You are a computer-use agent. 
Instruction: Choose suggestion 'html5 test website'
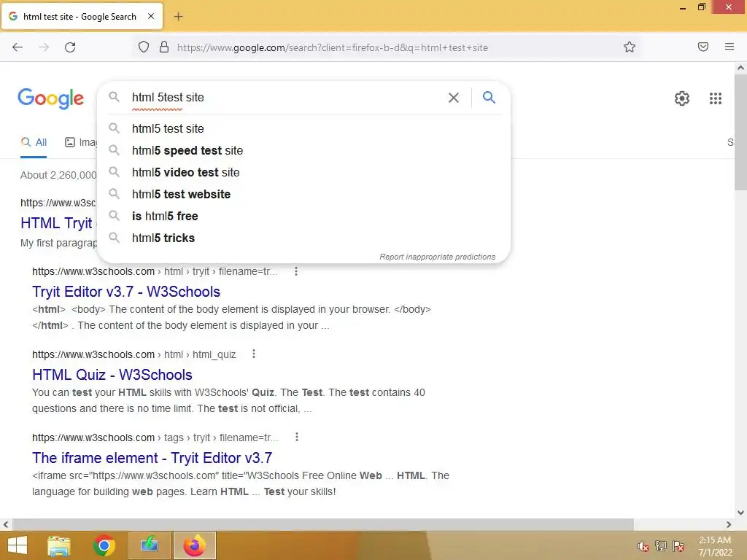pyautogui.click(x=304, y=194)
